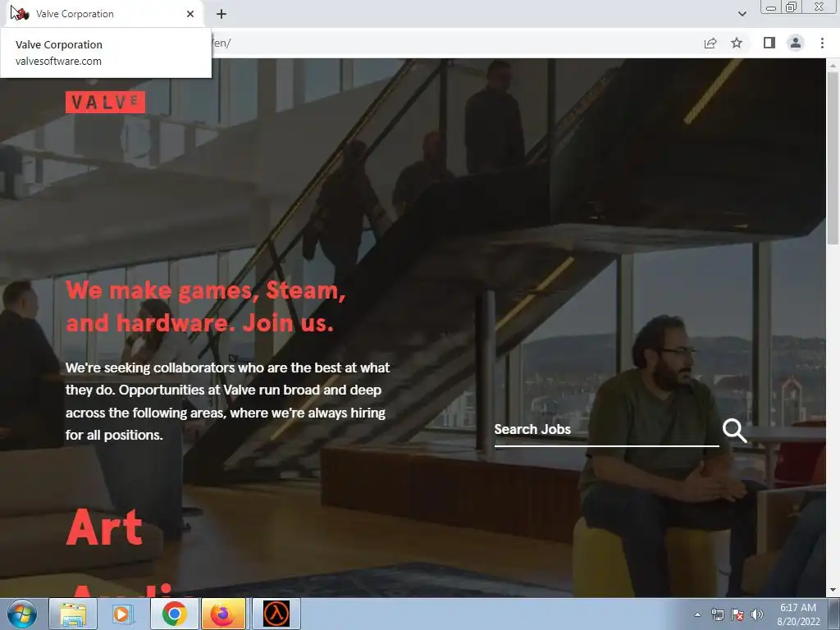Viewport: 840px width, 630px height.
Task: Open the Art jobs category link
Action: (x=104, y=527)
